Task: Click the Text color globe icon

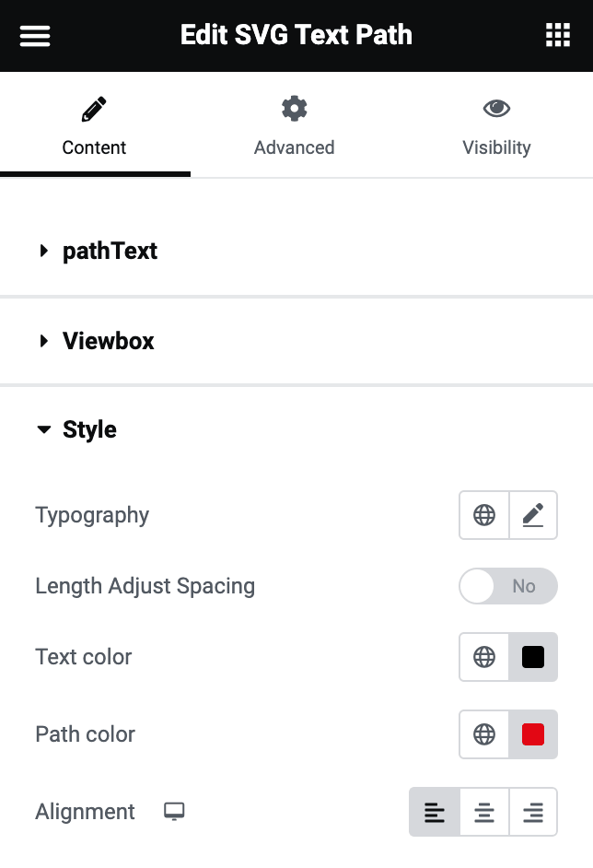Action: (x=484, y=657)
